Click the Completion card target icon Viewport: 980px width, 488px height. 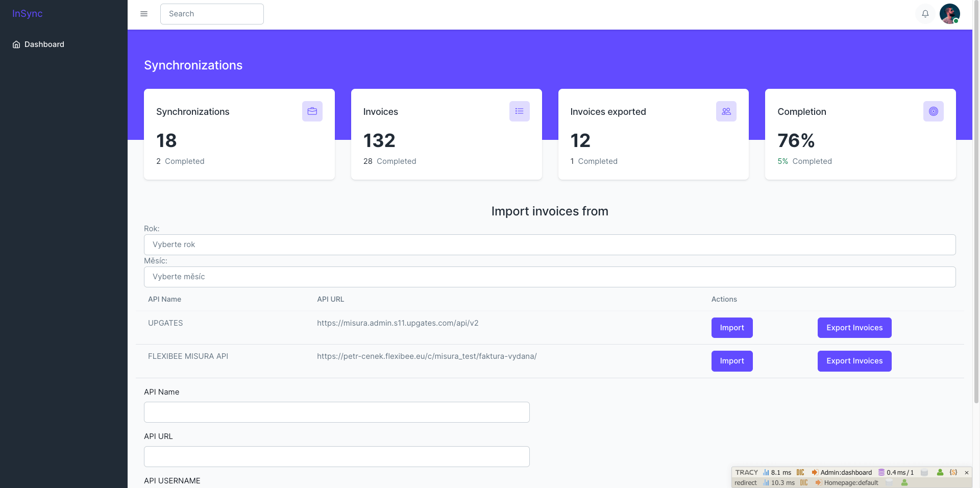tap(933, 111)
